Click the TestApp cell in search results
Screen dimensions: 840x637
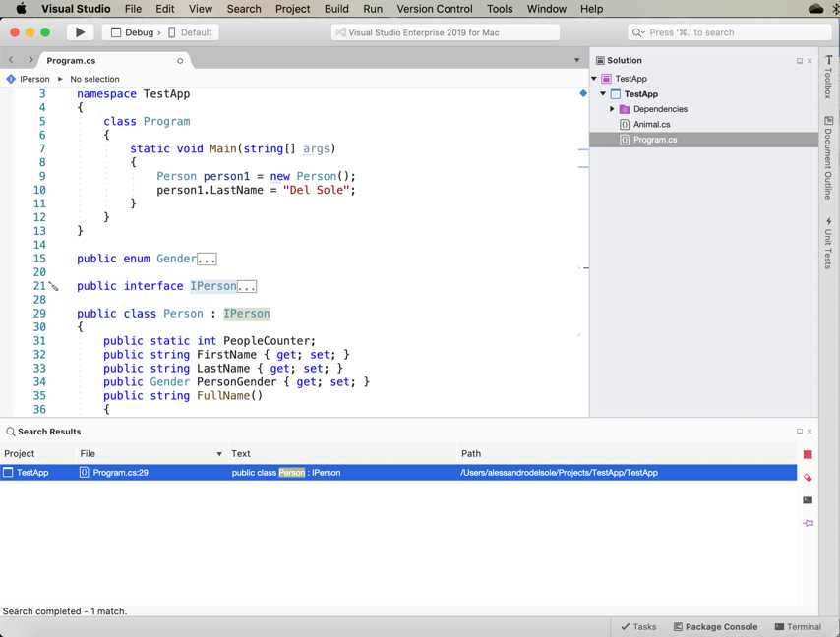click(x=32, y=473)
